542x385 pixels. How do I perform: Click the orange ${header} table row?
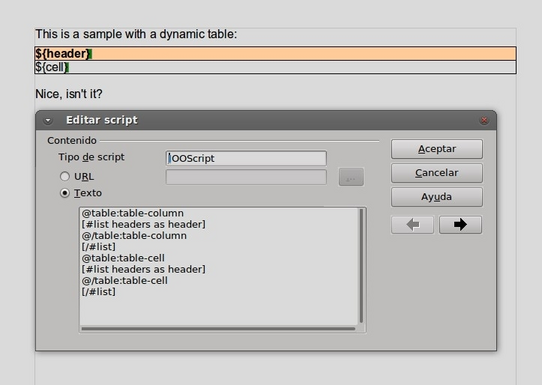[275, 54]
